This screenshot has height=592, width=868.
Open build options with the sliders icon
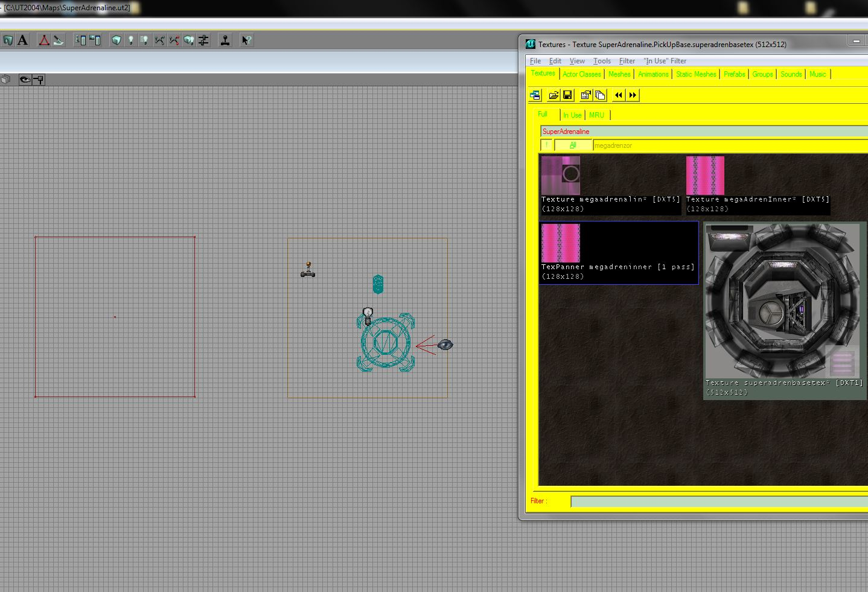point(203,40)
